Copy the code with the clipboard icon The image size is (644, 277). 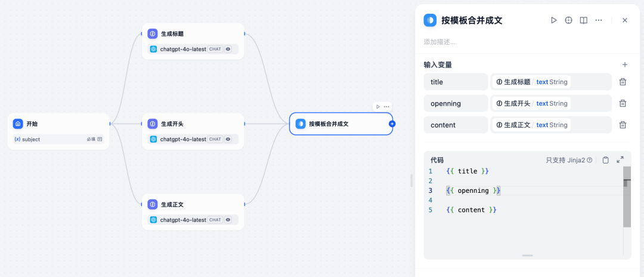pyautogui.click(x=605, y=160)
